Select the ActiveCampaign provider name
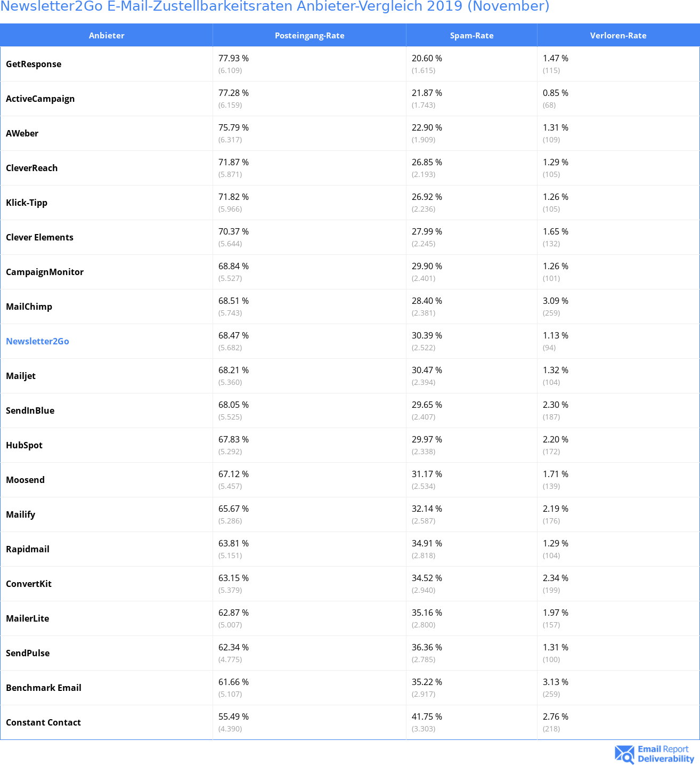This screenshot has height=765, width=700. point(40,99)
